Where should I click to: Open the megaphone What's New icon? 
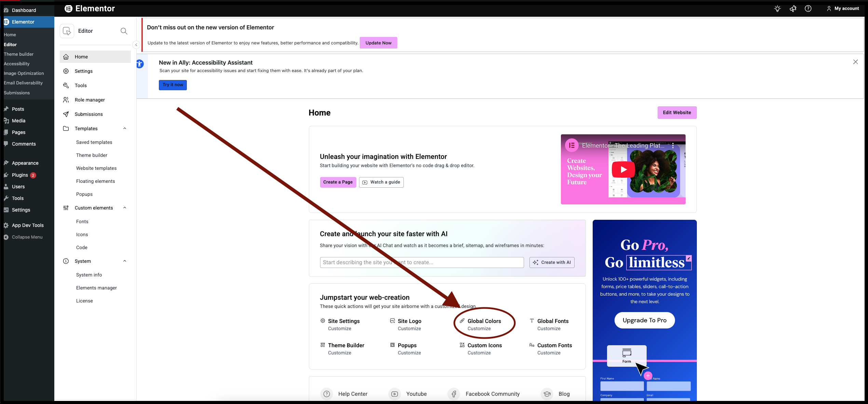[x=793, y=9]
